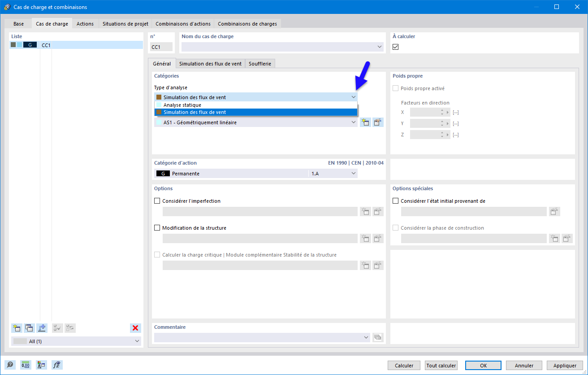Choose Analyse statique from the list
Viewport: 588px width, 375px height.
coord(256,105)
